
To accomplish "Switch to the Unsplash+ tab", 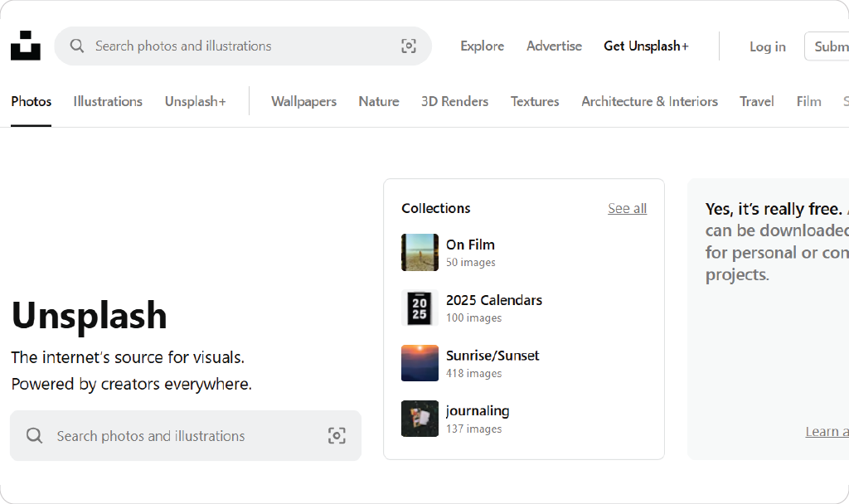I will click(195, 102).
